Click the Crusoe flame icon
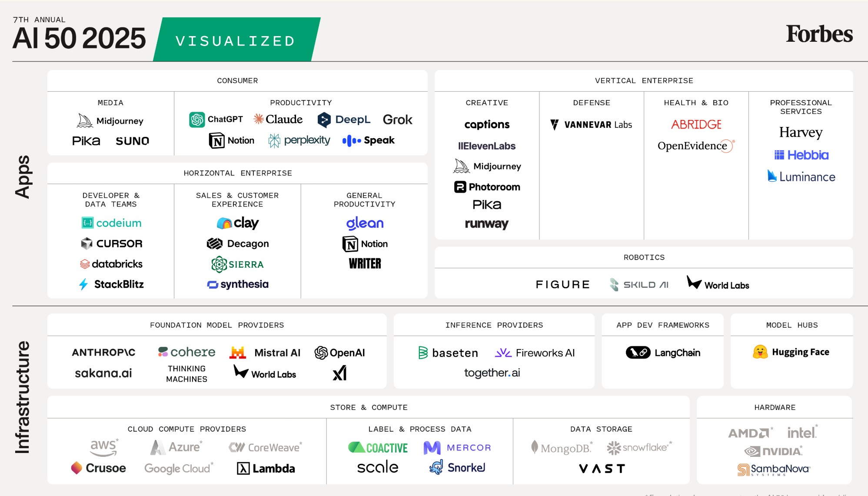Screen dimensions: 868x496 coord(76,468)
